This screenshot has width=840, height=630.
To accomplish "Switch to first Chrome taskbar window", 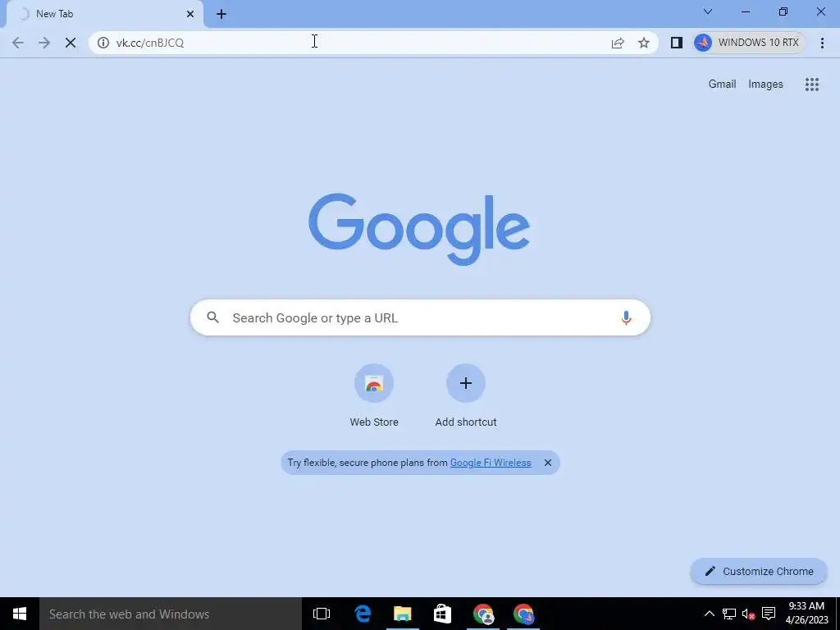I will 483,614.
